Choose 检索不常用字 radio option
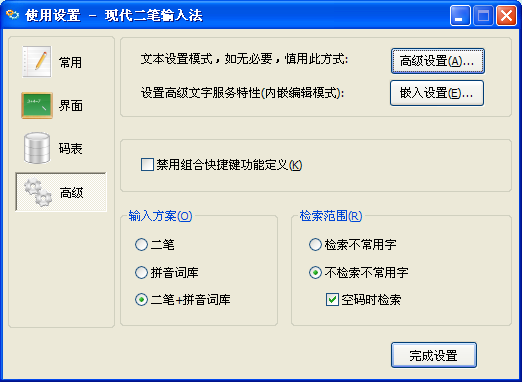Image resolution: width=522 pixels, height=382 pixels. click(315, 244)
